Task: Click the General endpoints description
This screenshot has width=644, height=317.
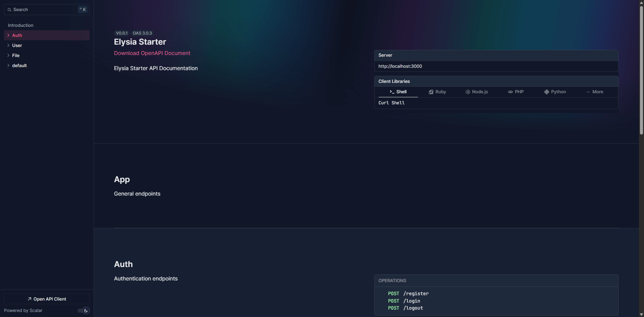Action: click(137, 194)
